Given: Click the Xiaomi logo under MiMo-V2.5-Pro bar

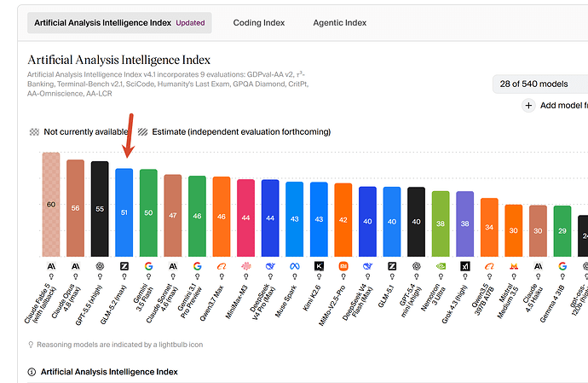Looking at the screenshot, I should [x=343, y=266].
